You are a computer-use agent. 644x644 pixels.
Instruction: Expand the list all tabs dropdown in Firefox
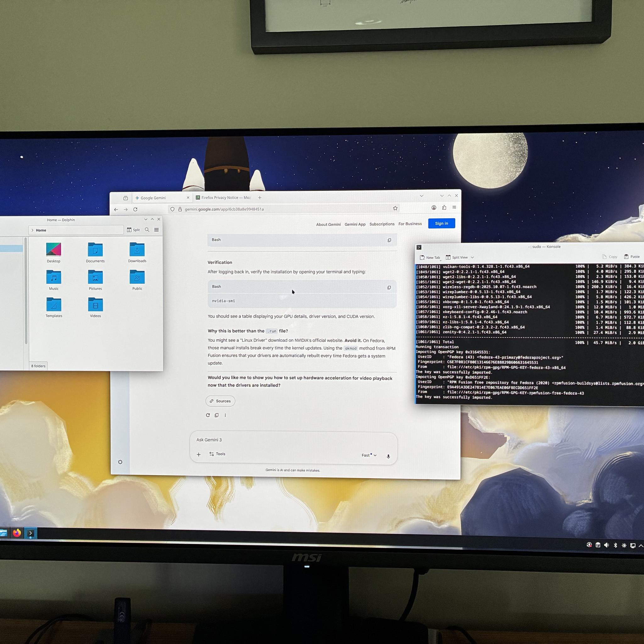[x=421, y=196]
